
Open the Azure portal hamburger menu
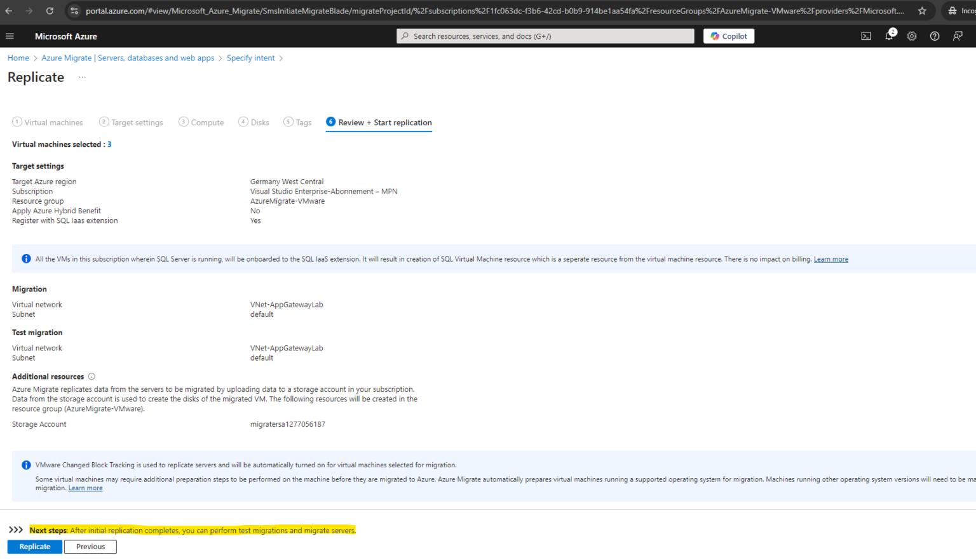10,36
